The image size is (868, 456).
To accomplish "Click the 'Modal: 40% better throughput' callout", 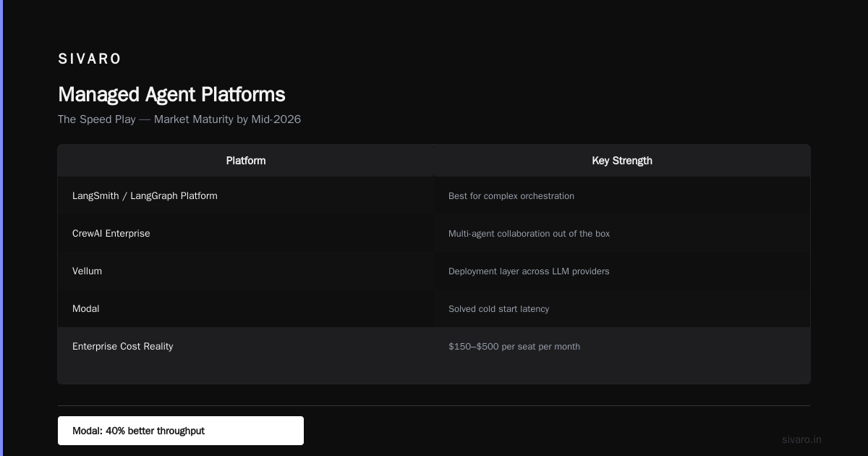I will pos(181,431).
